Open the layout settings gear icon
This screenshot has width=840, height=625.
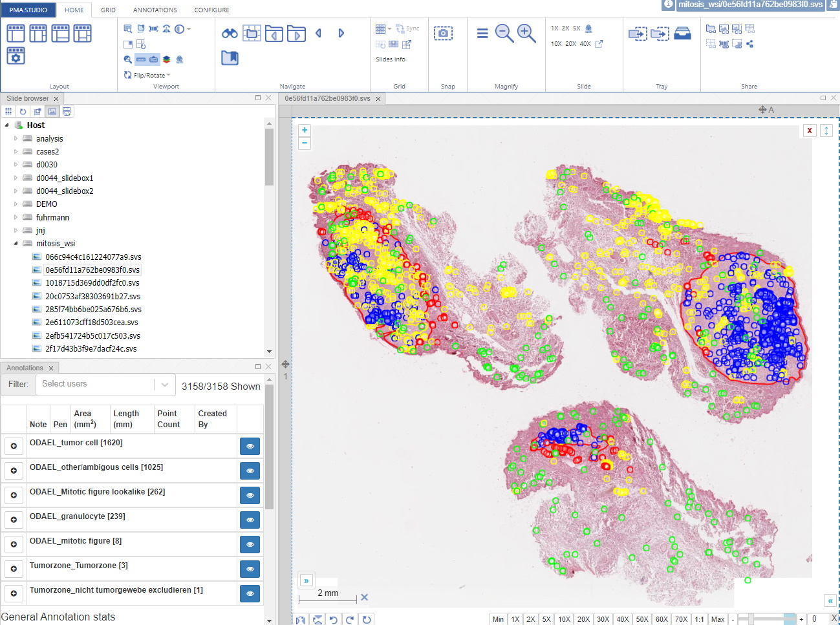16,56
